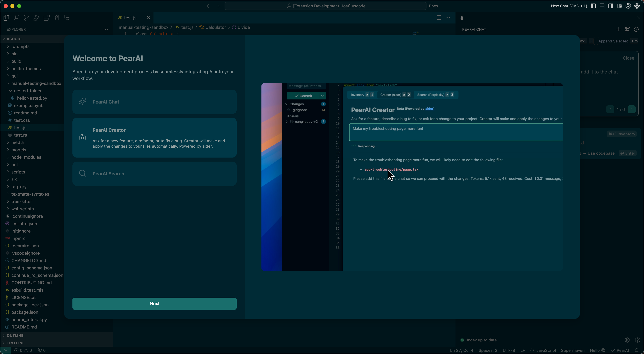Image resolution: width=644 pixels, height=354 pixels.
Task: Open chat history icon in PearAI Chat
Action: [636, 29]
